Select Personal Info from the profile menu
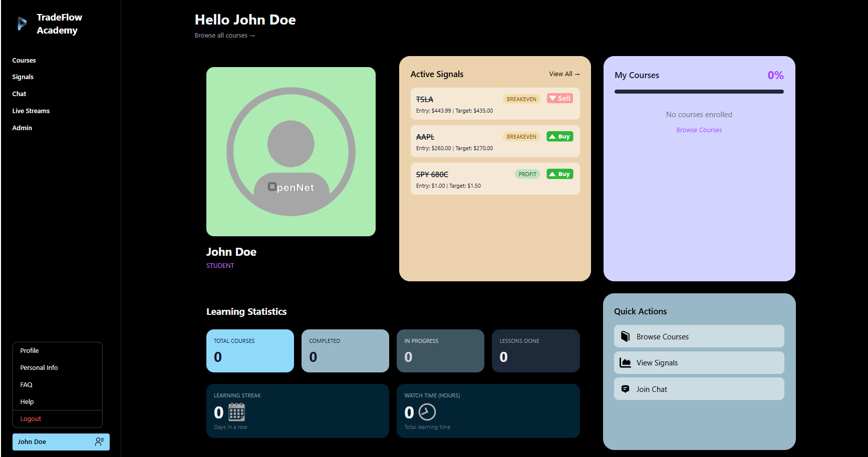Image resolution: width=868 pixels, height=457 pixels. (x=39, y=367)
